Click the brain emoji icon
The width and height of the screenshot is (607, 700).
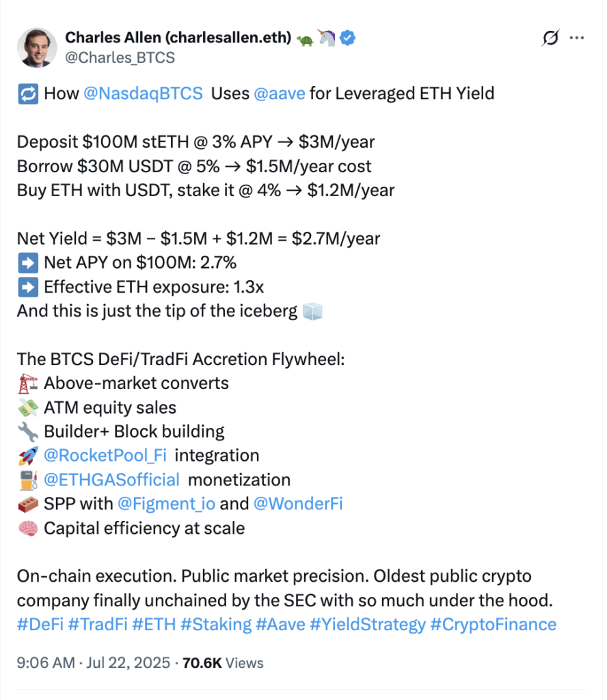[27, 528]
